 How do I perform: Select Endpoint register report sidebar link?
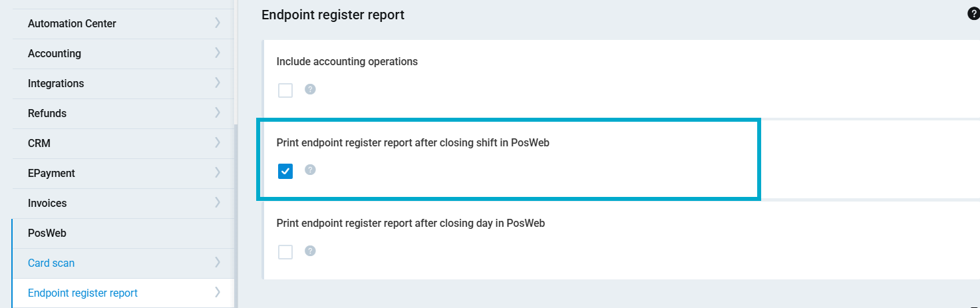[82, 293]
